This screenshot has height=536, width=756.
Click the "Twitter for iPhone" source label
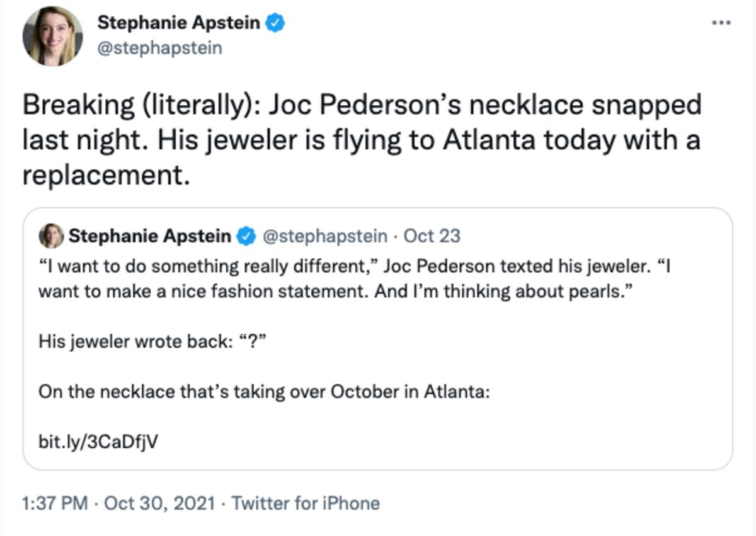click(x=306, y=504)
